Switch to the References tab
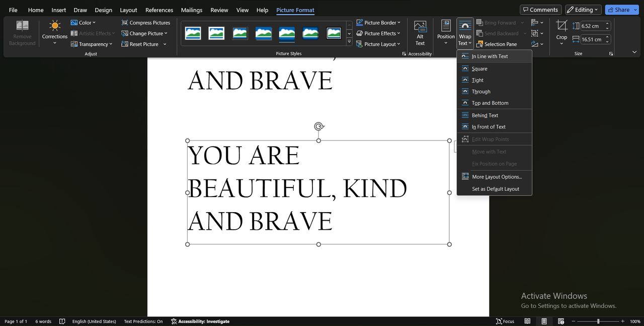This screenshot has width=644, height=326. coord(159,10)
